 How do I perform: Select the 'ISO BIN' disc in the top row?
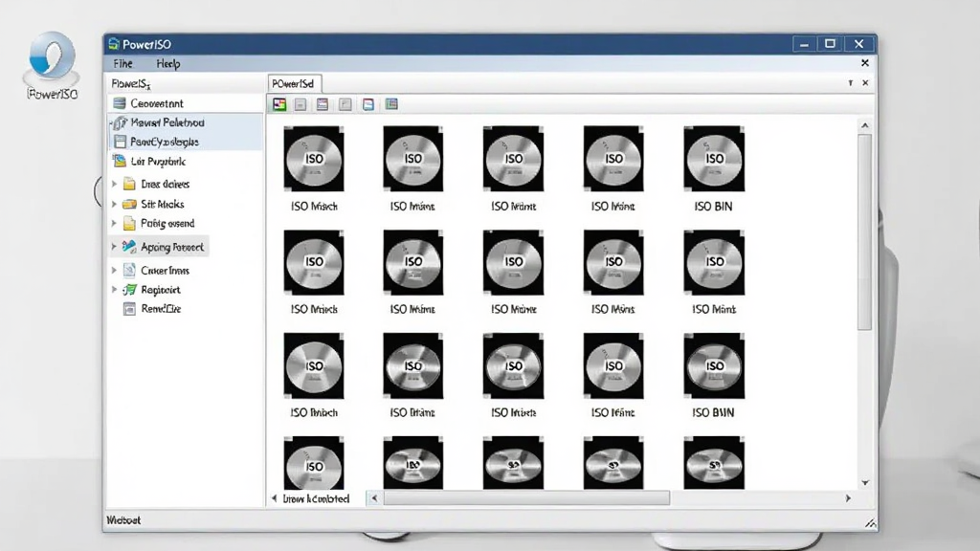tap(714, 159)
